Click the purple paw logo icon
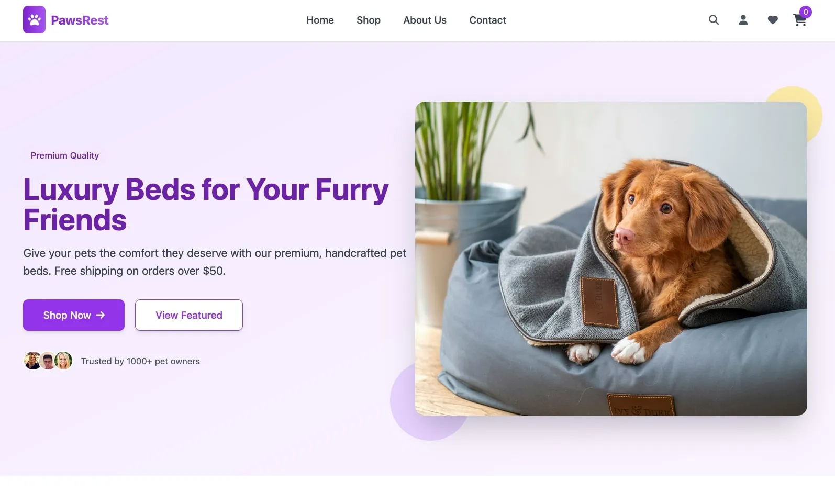835x504 pixels. click(34, 20)
